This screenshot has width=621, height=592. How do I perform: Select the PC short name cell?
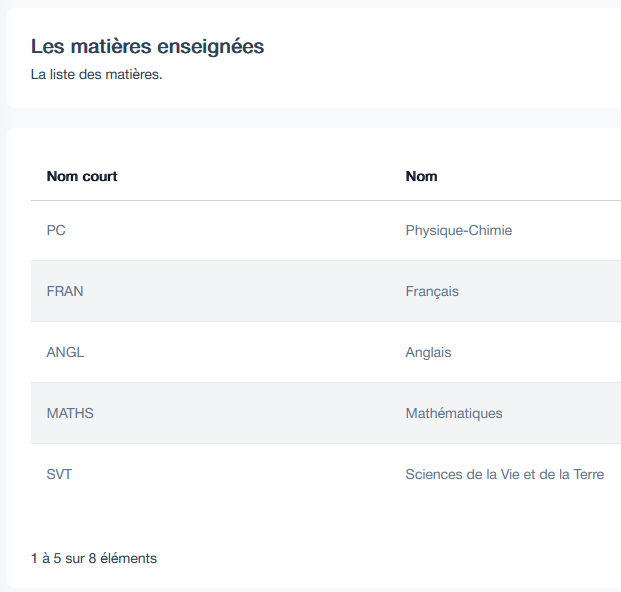(x=56, y=230)
